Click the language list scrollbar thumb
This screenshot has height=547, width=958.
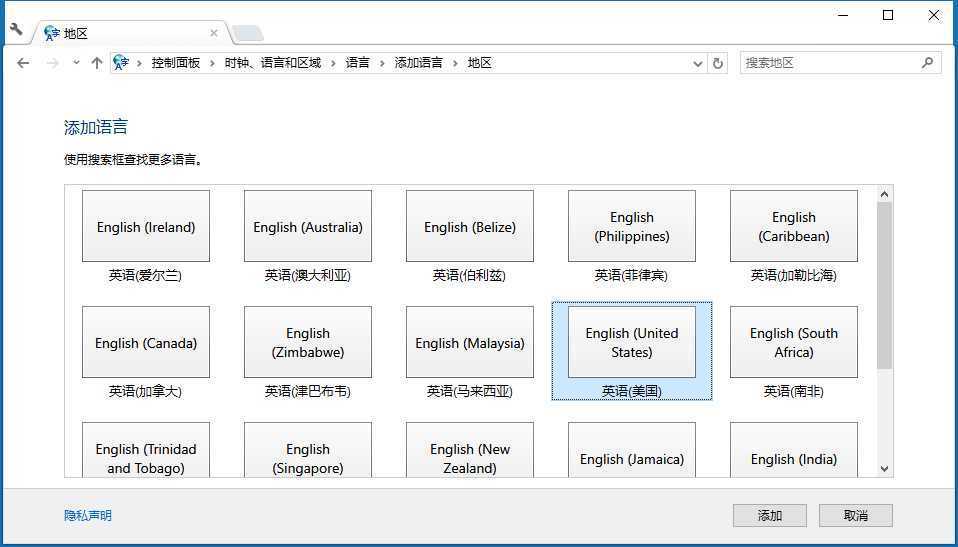pos(885,285)
